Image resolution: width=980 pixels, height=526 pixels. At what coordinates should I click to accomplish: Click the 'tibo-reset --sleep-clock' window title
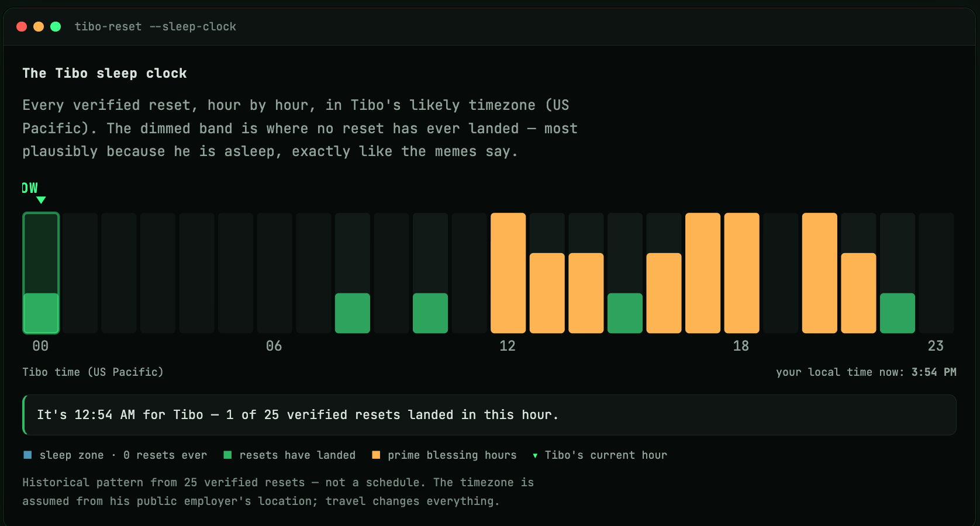(156, 26)
